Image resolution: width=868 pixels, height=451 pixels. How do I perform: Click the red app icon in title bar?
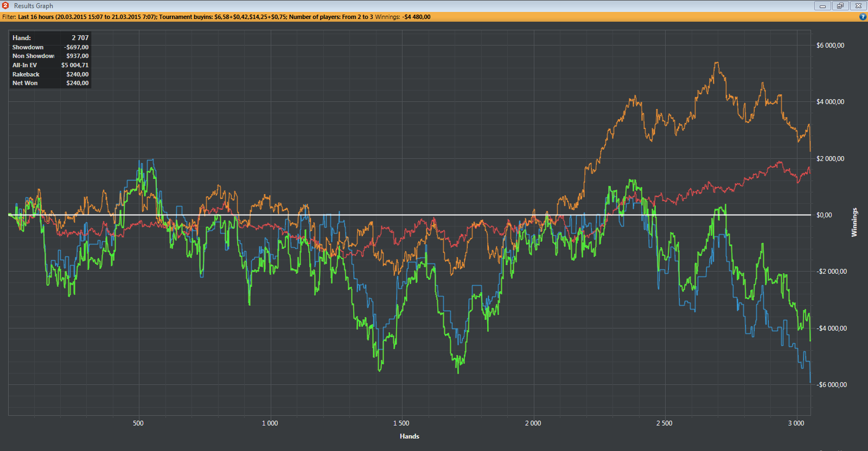(x=5, y=5)
